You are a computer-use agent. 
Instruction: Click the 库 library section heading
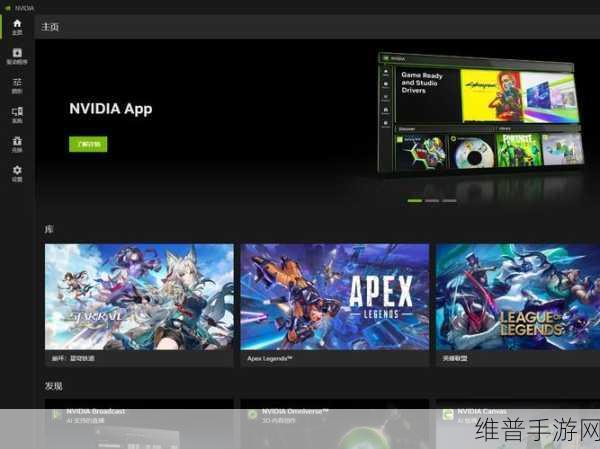pyautogui.click(x=49, y=229)
